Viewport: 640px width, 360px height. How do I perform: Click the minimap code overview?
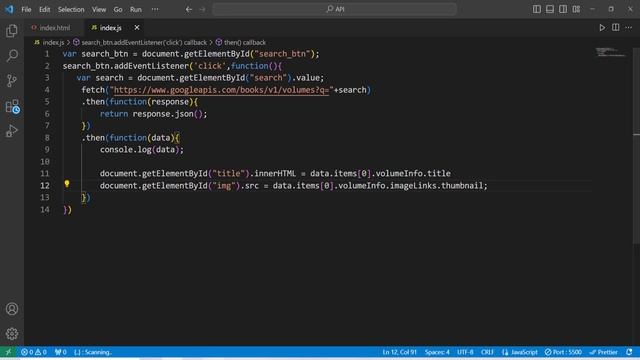tap(610, 52)
